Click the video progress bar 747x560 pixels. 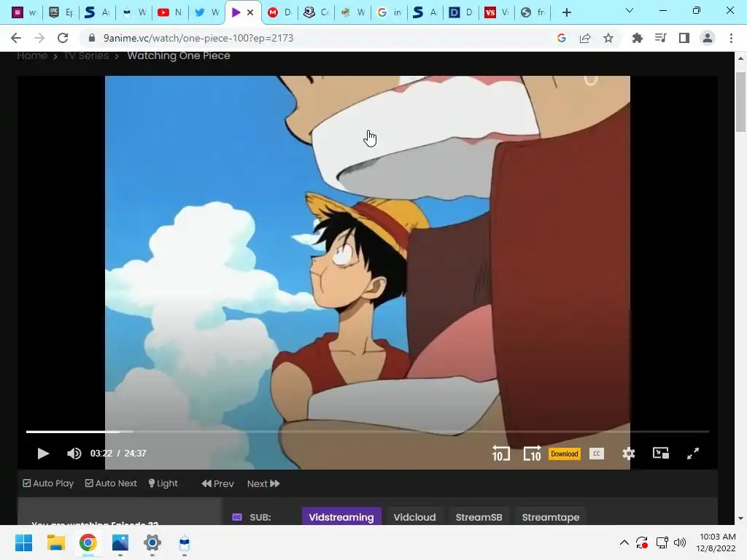[x=368, y=432]
